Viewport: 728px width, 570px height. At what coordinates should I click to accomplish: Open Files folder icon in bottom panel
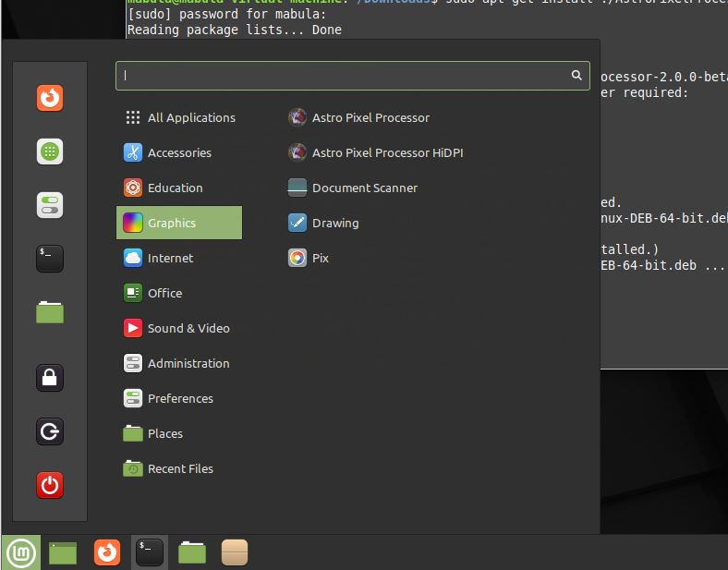coord(192,552)
